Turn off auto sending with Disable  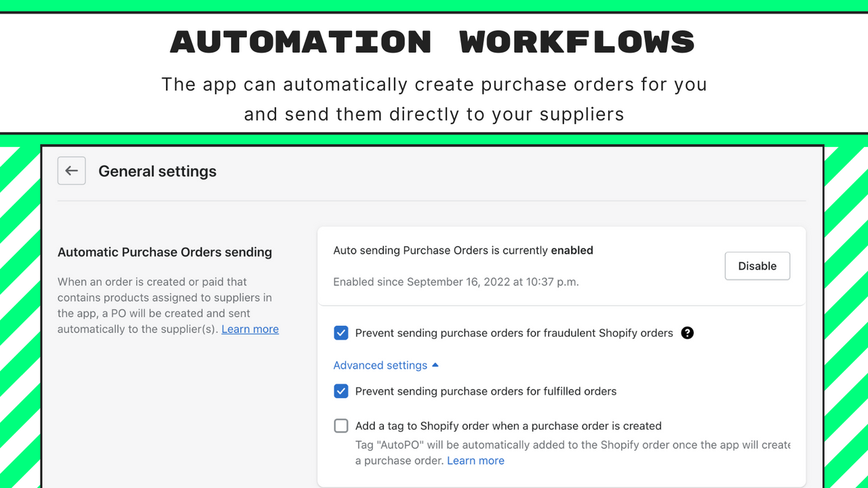click(757, 266)
